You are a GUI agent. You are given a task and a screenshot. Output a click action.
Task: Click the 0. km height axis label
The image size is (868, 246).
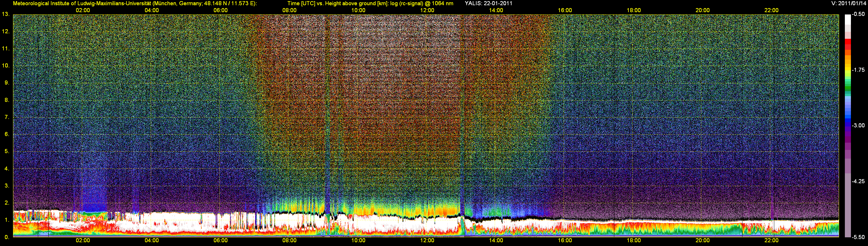(7, 237)
